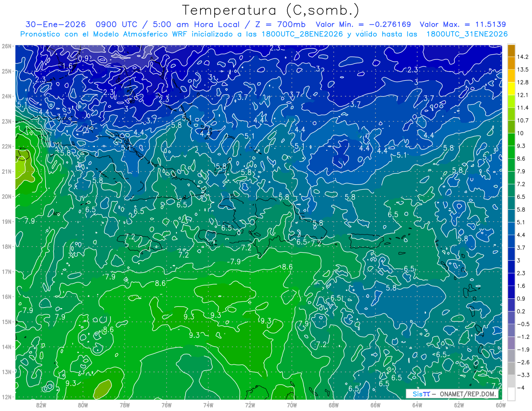The image size is (532, 411).
Task: Click the '22N' latitude axis label
Action: (x=6, y=146)
